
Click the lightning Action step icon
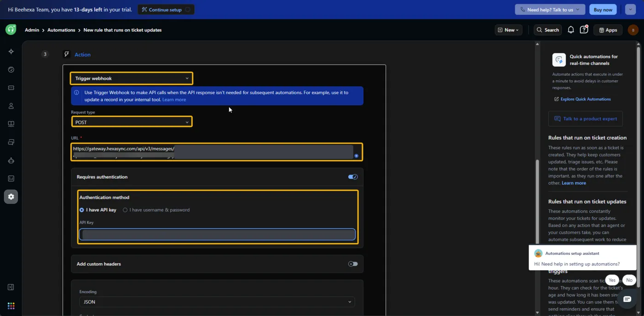pos(67,54)
